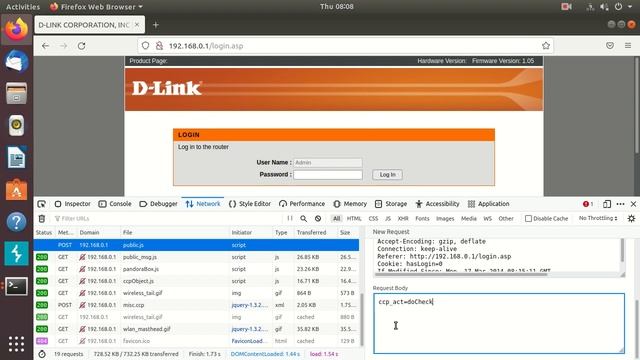Pause recording network log

click(x=290, y=218)
